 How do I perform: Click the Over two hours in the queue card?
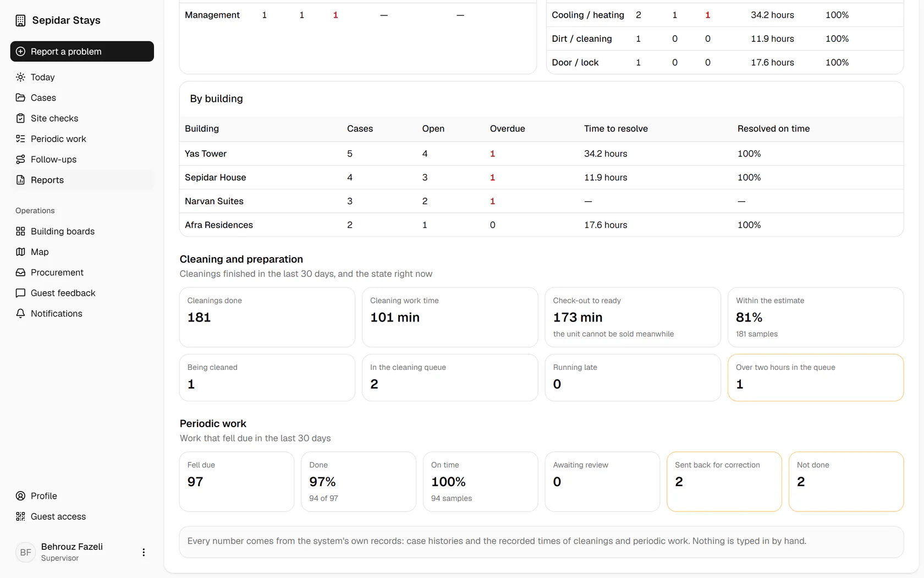tap(816, 378)
